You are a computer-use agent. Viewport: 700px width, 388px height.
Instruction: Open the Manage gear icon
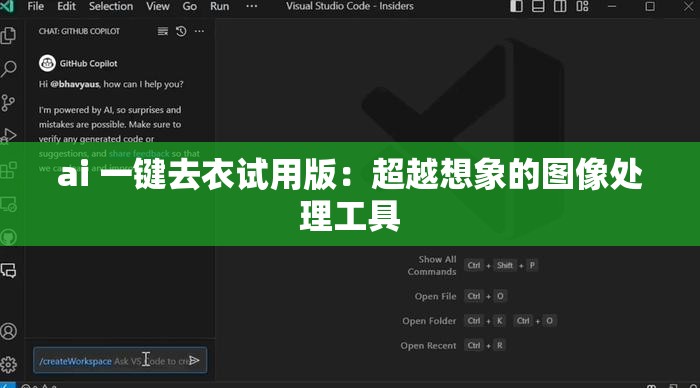8,365
